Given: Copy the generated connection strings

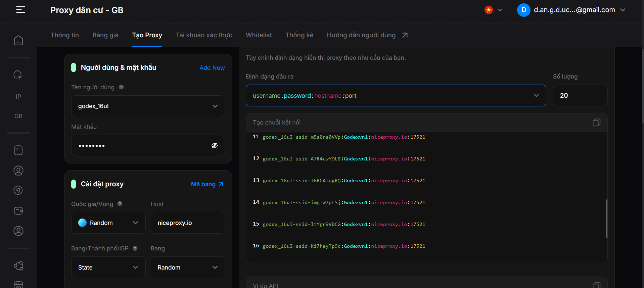Looking at the screenshot, I should 596,123.
